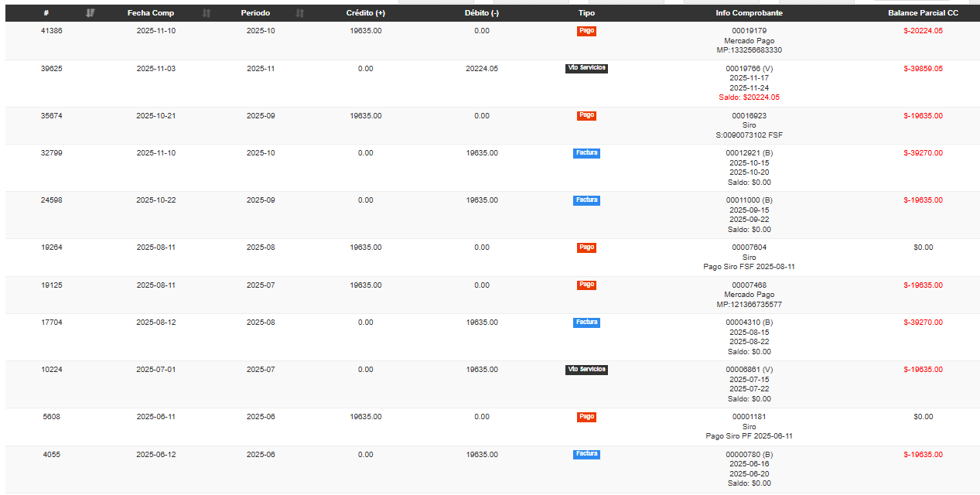Click sort icon beside Fecha Comp header
Image resolution: width=980 pixels, height=495 pixels.
(207, 13)
